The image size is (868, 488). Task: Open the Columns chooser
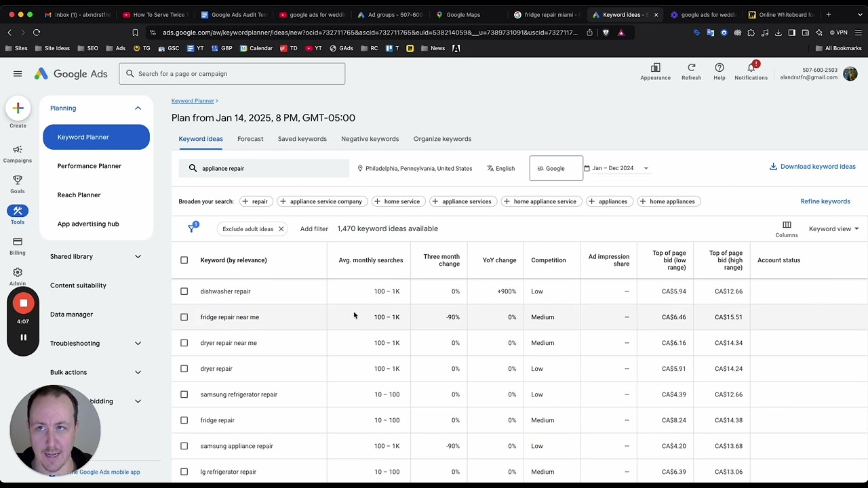[x=787, y=229]
